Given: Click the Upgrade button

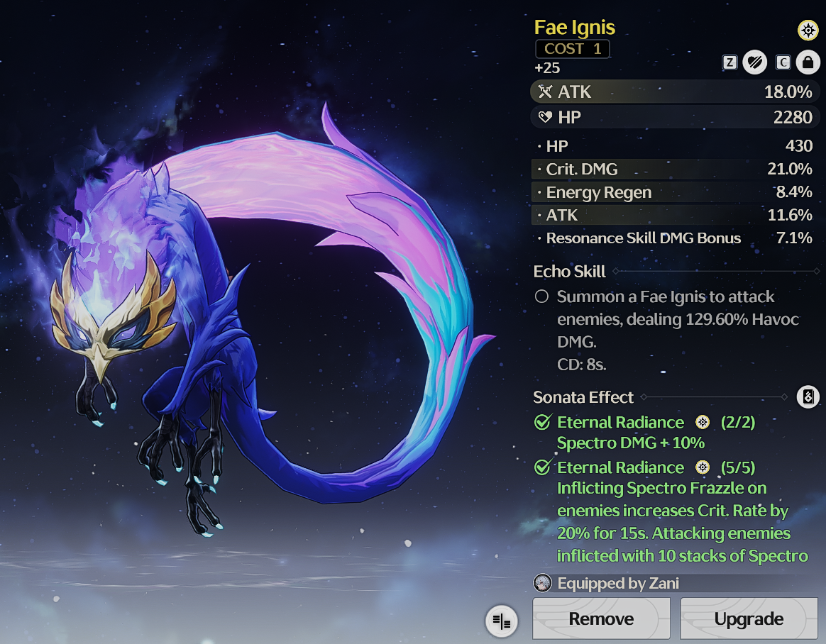Looking at the screenshot, I should (x=749, y=618).
